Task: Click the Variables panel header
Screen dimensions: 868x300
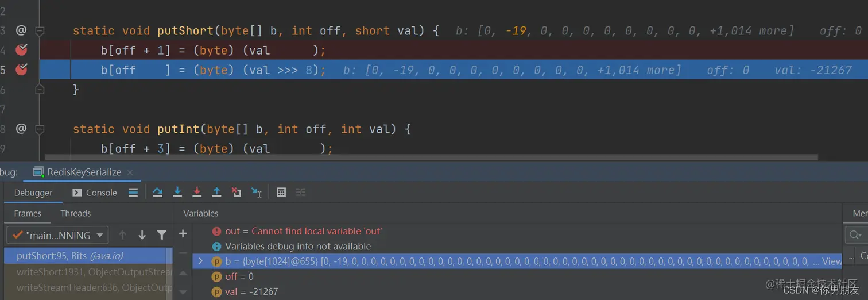Action: (201, 213)
